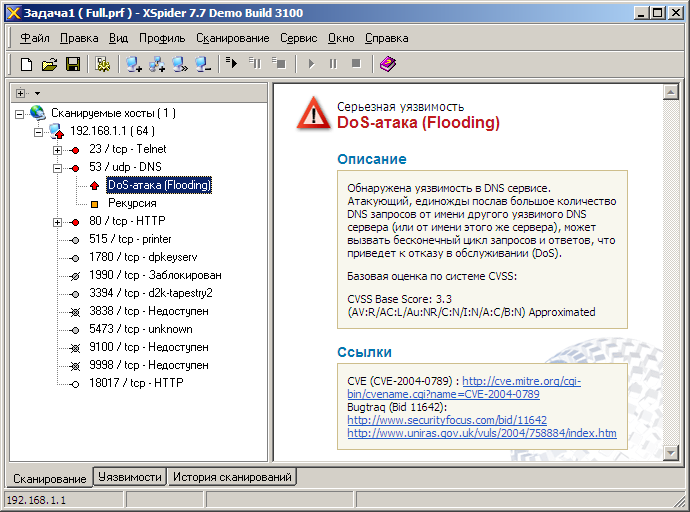Select 18017 / tcp - HTTP

tap(136, 384)
